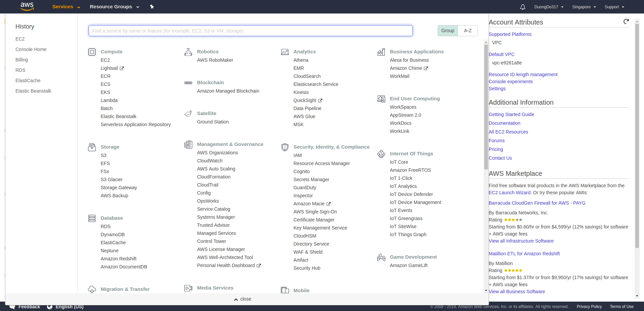Click the Storage category icon
The height and width of the screenshot is (311, 644).
point(92,147)
